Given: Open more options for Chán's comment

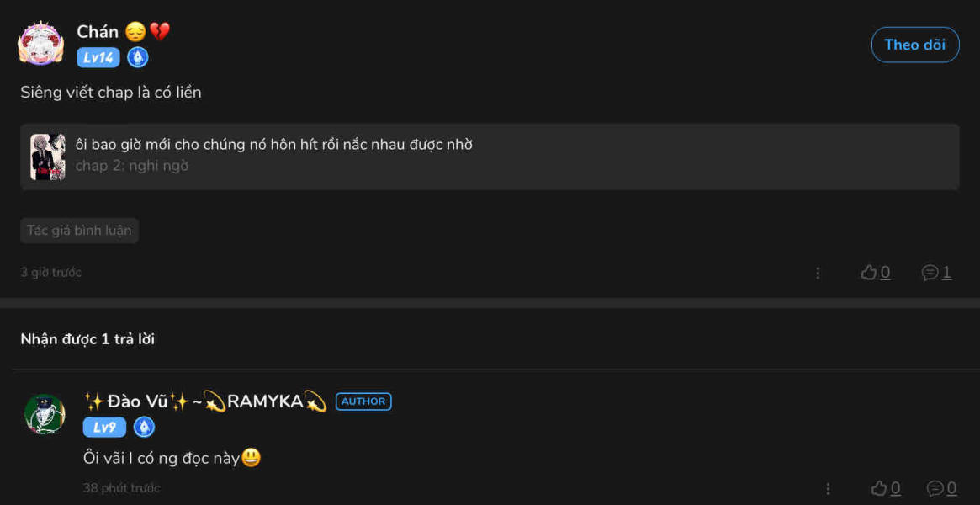Looking at the screenshot, I should point(818,274).
